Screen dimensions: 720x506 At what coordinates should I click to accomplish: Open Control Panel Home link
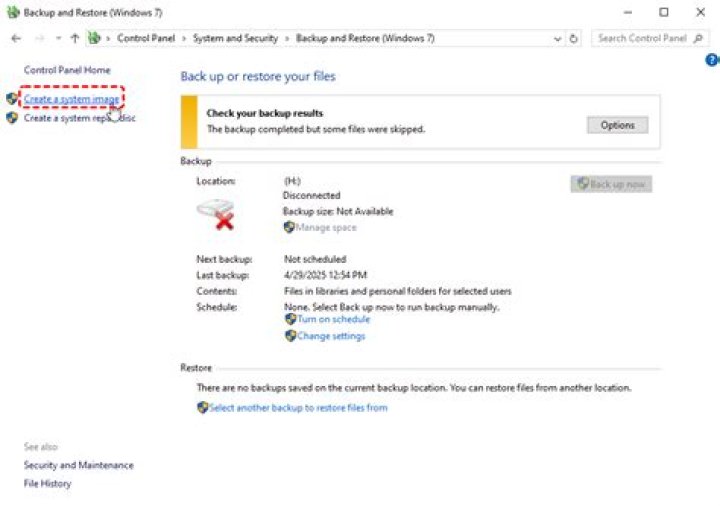coord(67,70)
